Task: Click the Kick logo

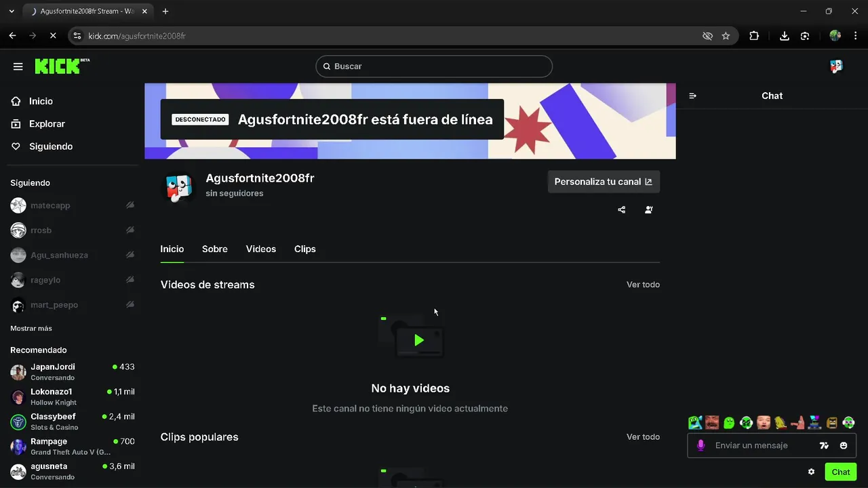Action: click(x=62, y=66)
